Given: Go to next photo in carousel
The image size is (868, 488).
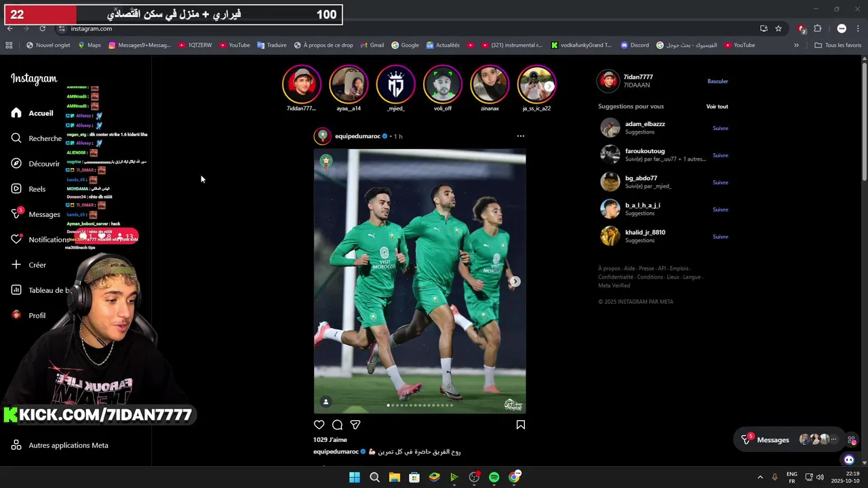Looking at the screenshot, I should tap(515, 281).
